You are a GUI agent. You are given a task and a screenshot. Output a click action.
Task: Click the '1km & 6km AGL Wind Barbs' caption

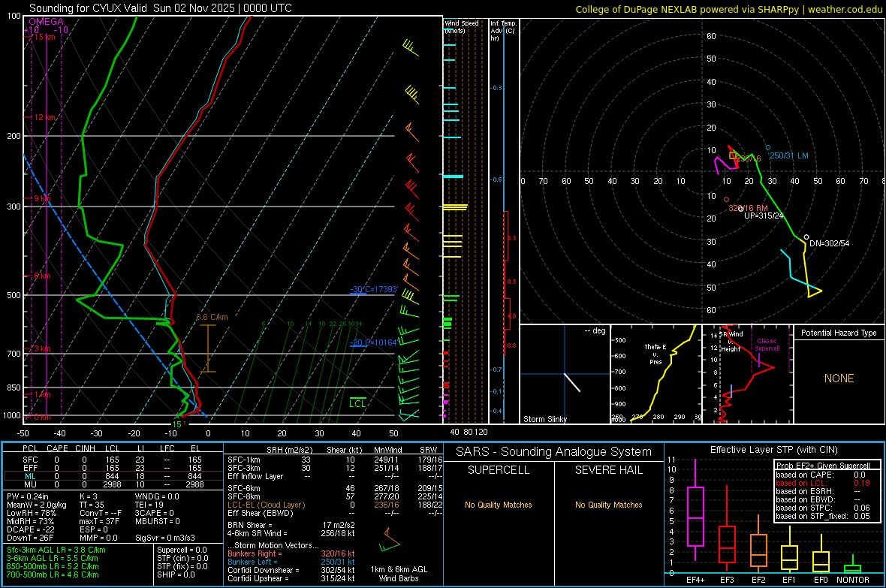pos(399,574)
